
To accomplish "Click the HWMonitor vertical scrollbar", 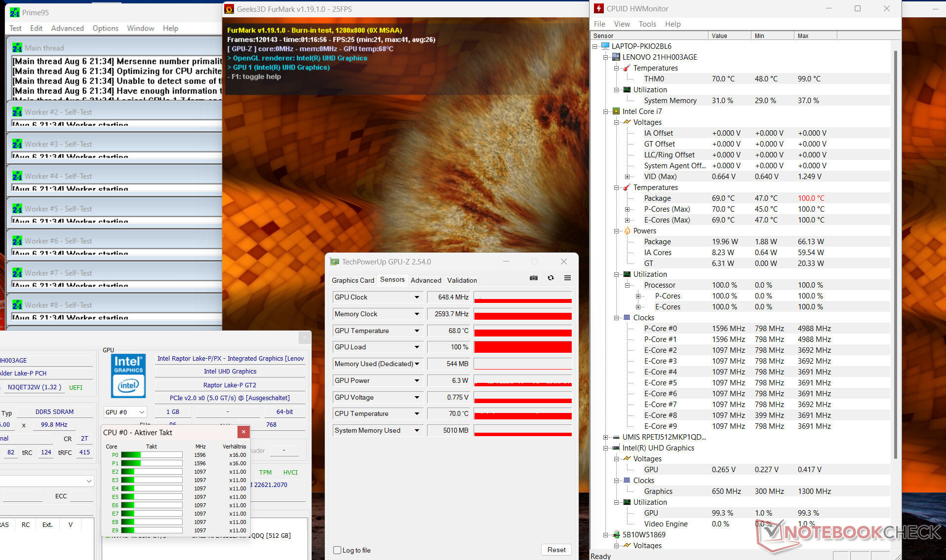I will click(x=895, y=254).
